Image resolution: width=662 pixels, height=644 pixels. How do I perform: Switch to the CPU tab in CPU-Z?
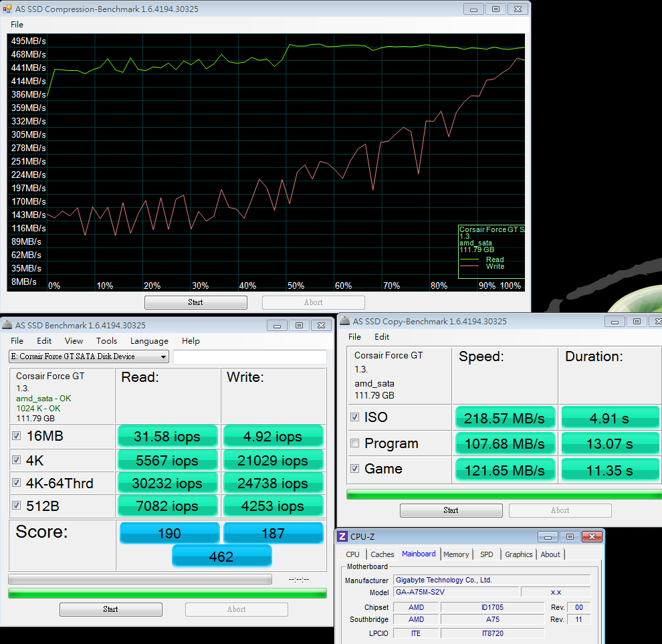click(352, 554)
